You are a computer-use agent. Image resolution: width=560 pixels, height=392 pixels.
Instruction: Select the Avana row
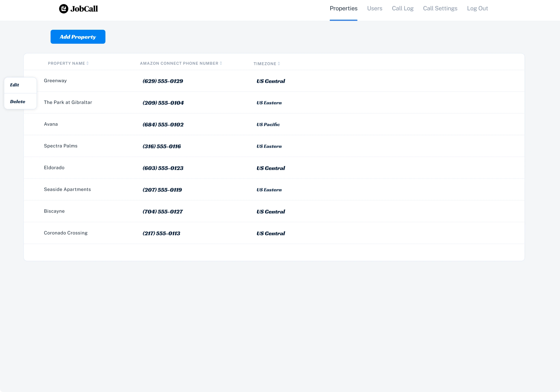(x=51, y=124)
